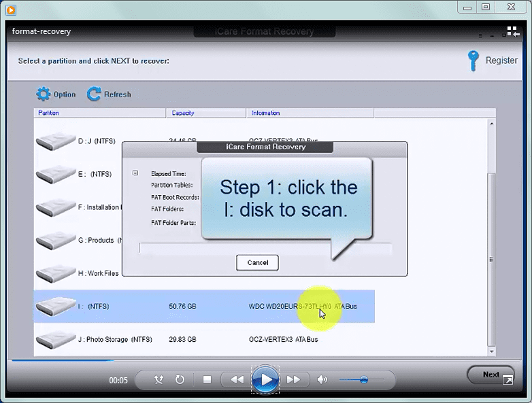Click OCZ-VERTEX3 ATA Bus info for J: drive

283,339
